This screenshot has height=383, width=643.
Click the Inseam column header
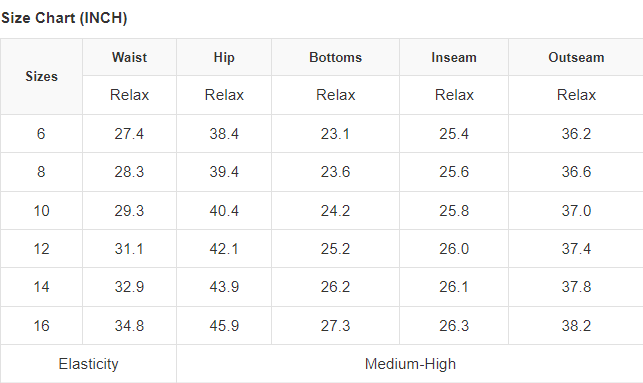point(454,57)
